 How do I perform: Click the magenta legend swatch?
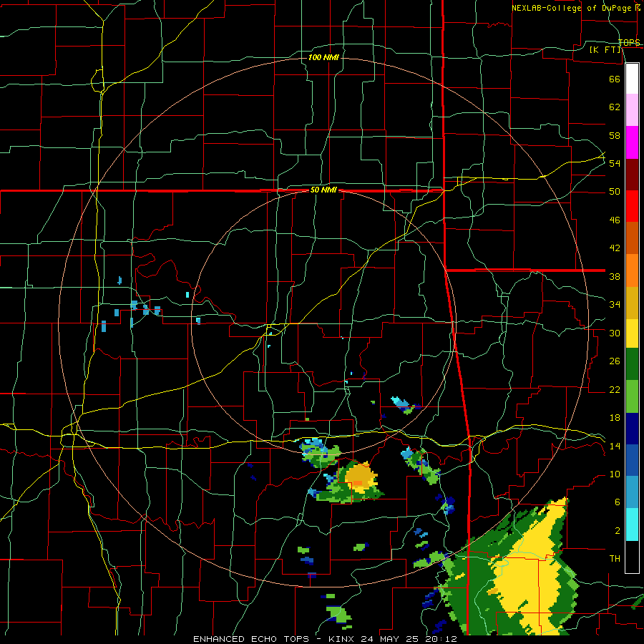point(632,142)
